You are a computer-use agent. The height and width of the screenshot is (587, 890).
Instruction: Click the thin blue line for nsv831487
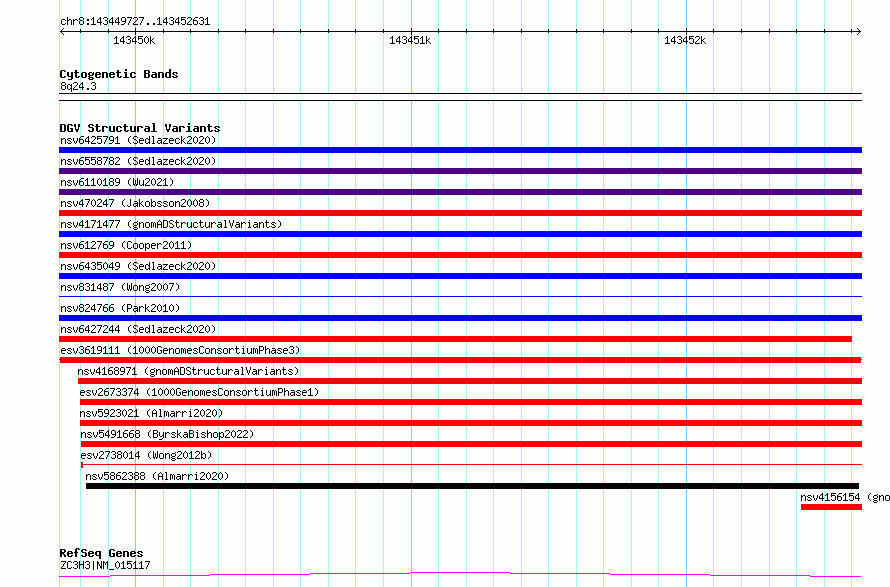[x=460, y=296]
